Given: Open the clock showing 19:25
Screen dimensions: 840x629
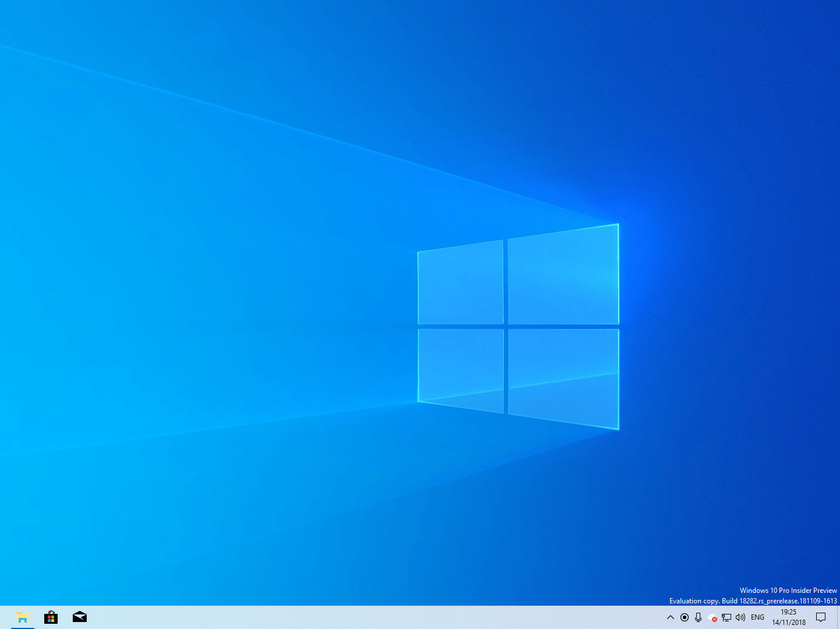Looking at the screenshot, I should [789, 617].
